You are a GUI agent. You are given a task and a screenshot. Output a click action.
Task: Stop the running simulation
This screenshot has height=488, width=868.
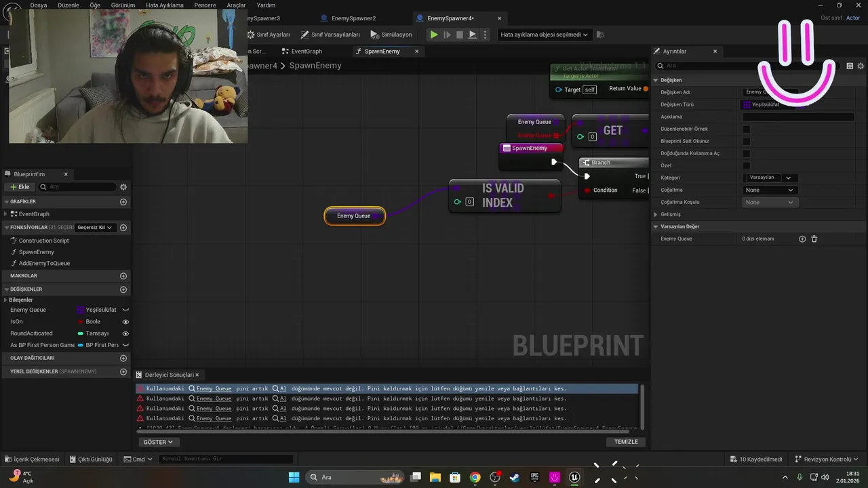pyautogui.click(x=460, y=35)
